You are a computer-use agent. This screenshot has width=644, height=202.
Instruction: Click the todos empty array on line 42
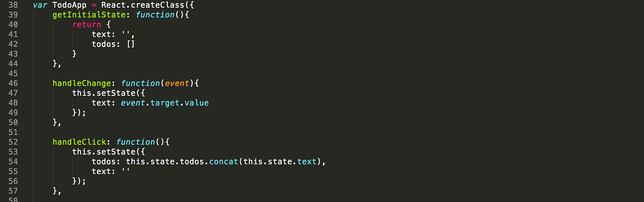[131, 44]
